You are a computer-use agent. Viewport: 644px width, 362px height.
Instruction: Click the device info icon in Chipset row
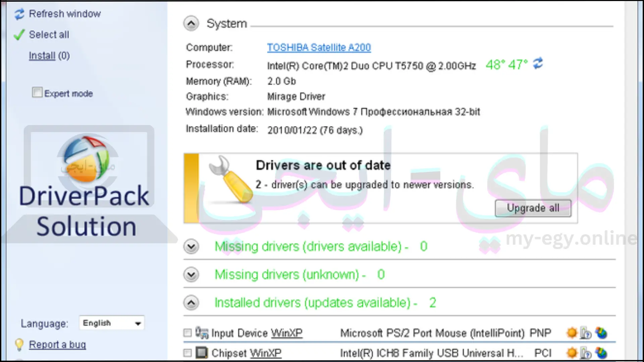[x=586, y=353]
